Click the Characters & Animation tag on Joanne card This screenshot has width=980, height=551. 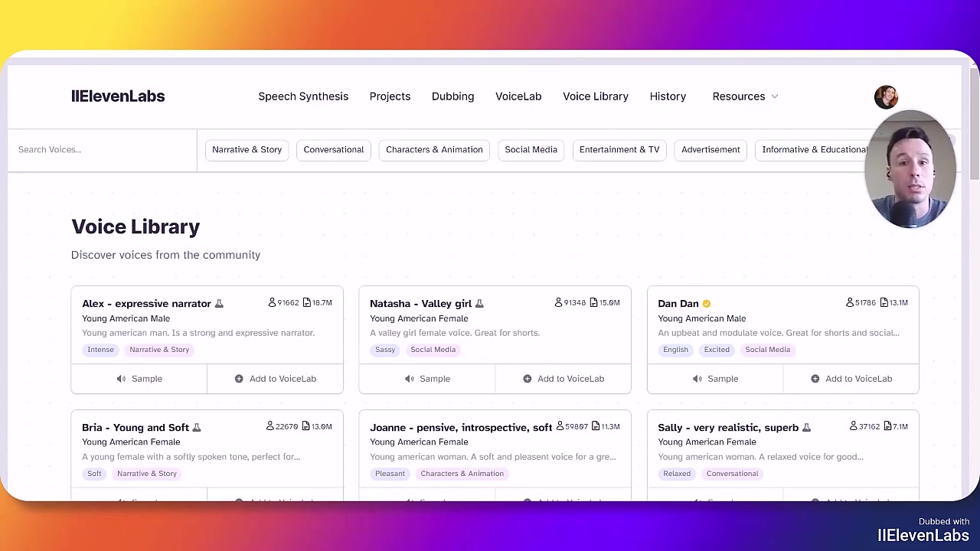pyautogui.click(x=462, y=474)
